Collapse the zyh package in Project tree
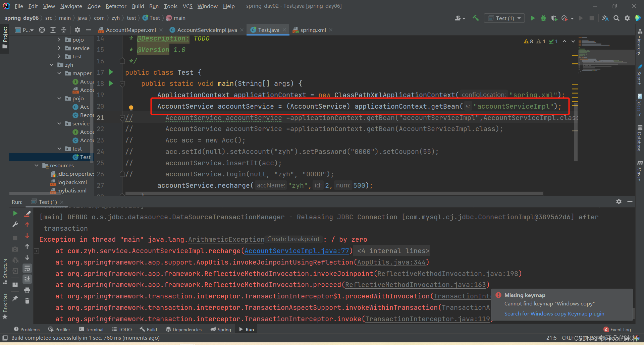644x345 pixels. (x=52, y=65)
